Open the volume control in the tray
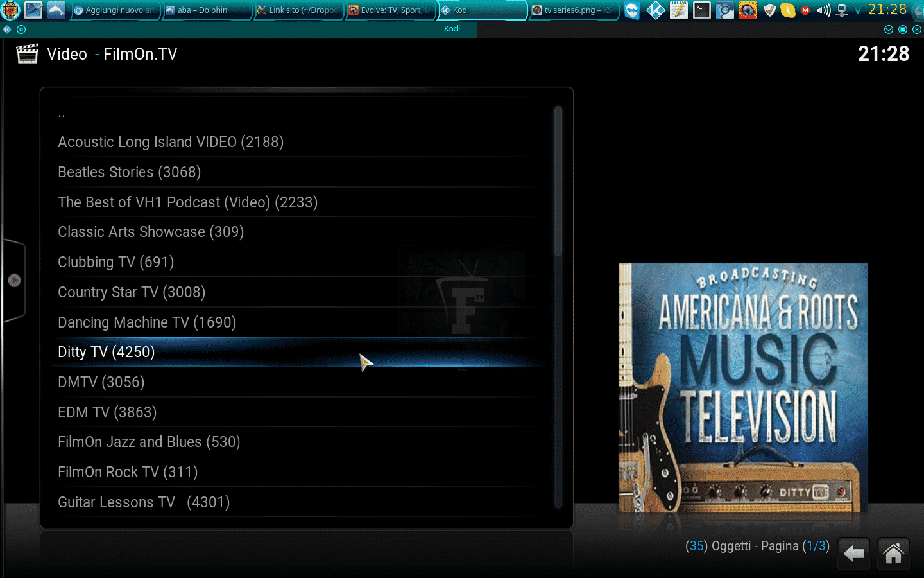 pos(824,10)
